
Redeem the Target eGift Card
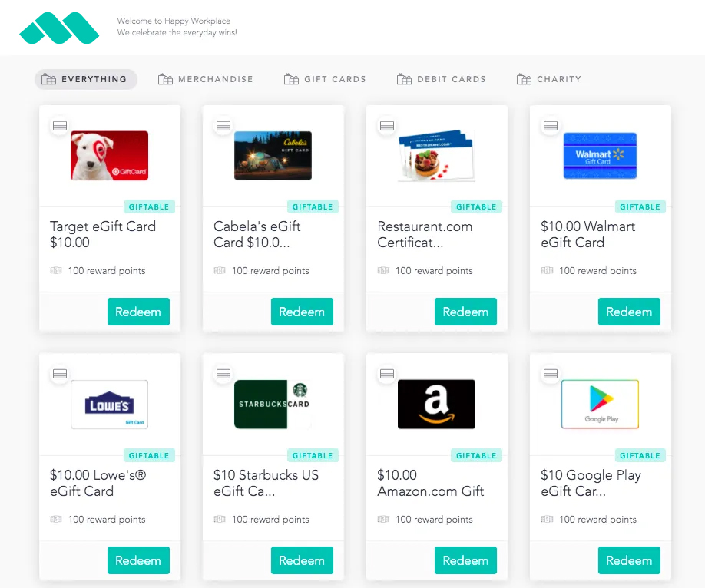[x=138, y=312]
